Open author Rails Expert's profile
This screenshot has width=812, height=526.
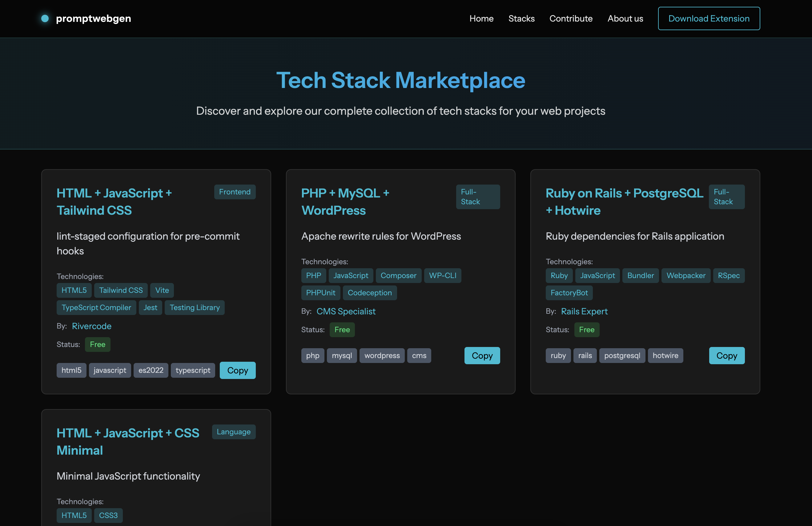pyautogui.click(x=584, y=311)
